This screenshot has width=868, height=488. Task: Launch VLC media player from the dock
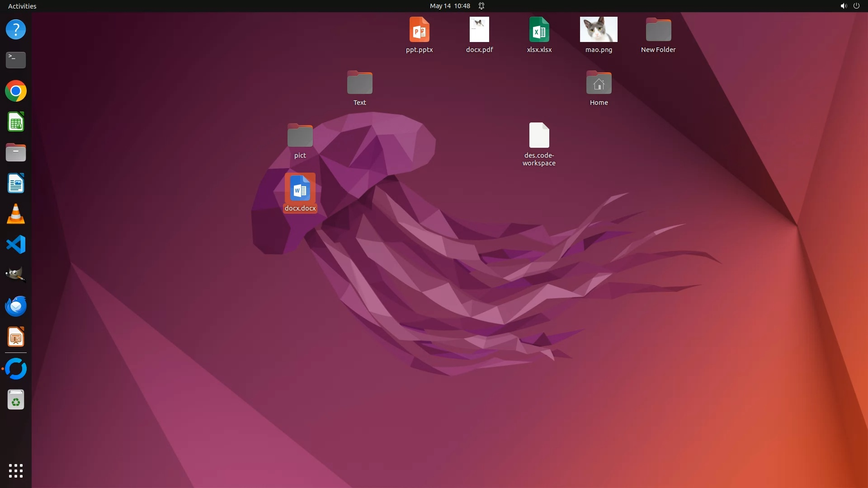[x=16, y=214]
